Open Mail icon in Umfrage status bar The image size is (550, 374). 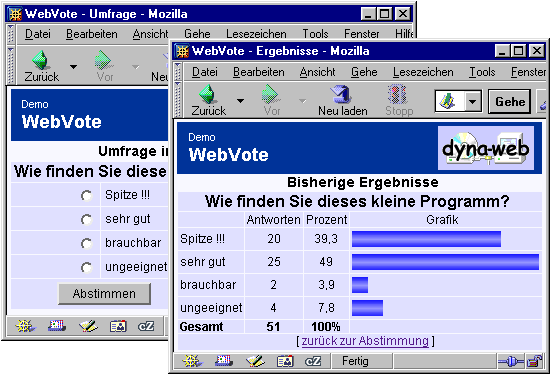coord(57,326)
